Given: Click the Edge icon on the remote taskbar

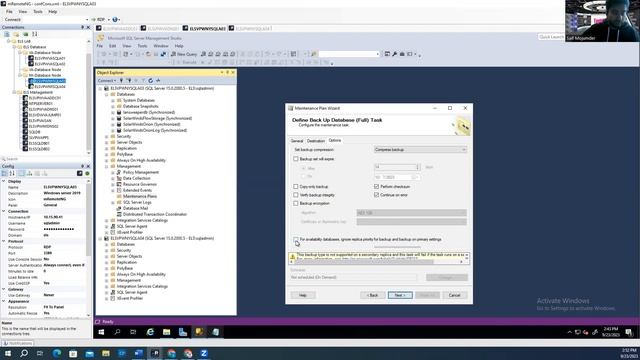Looking at the screenshot, I should click(x=150, y=332).
